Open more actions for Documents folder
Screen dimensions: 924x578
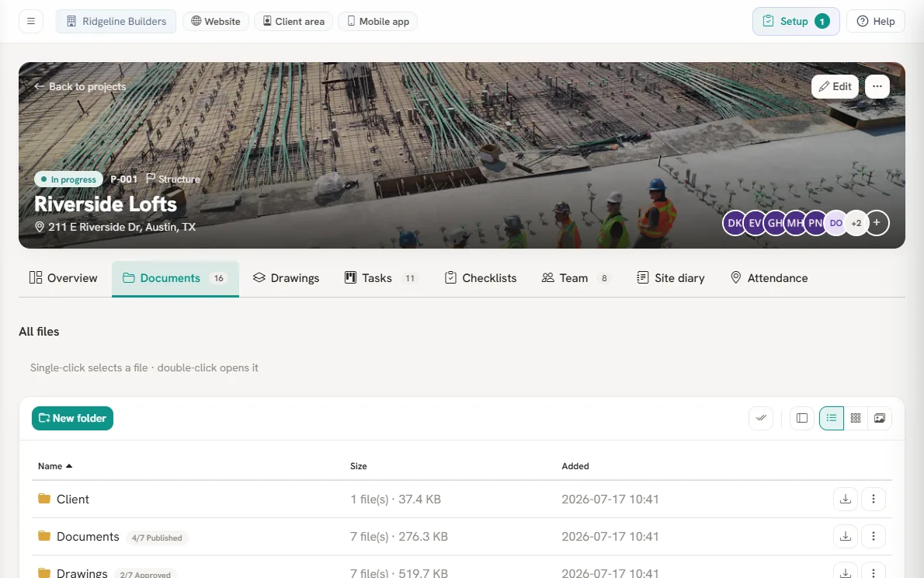(874, 536)
